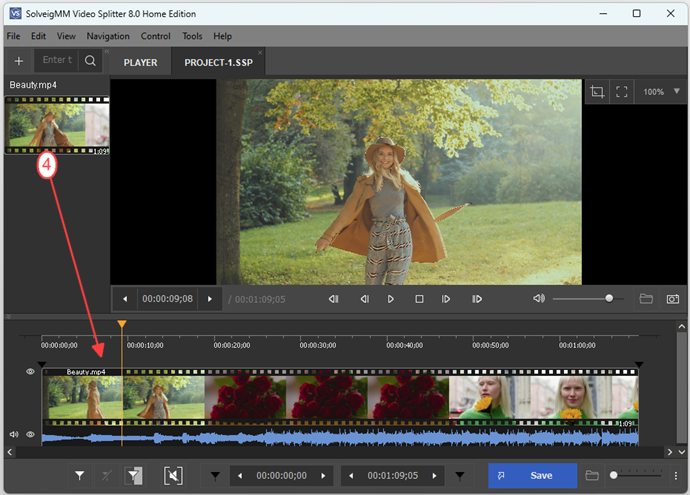Click the blue audio waveform track
690x495 pixels.
click(x=340, y=438)
